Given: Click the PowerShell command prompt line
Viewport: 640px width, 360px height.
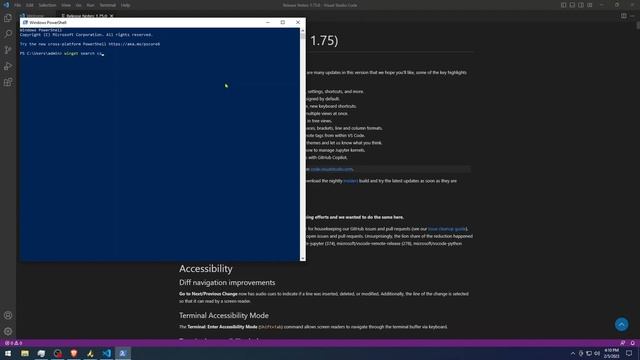Looking at the screenshot, I should 62,53.
